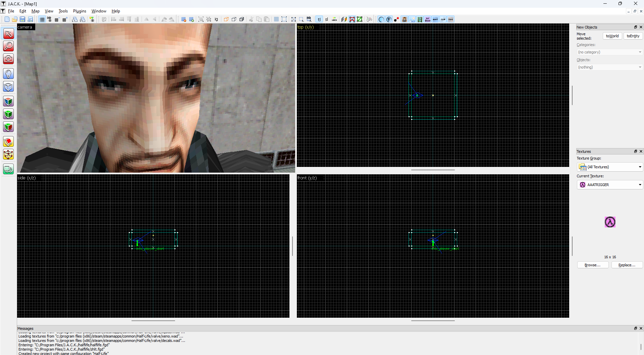Toggle the 2D grid display

[42, 19]
